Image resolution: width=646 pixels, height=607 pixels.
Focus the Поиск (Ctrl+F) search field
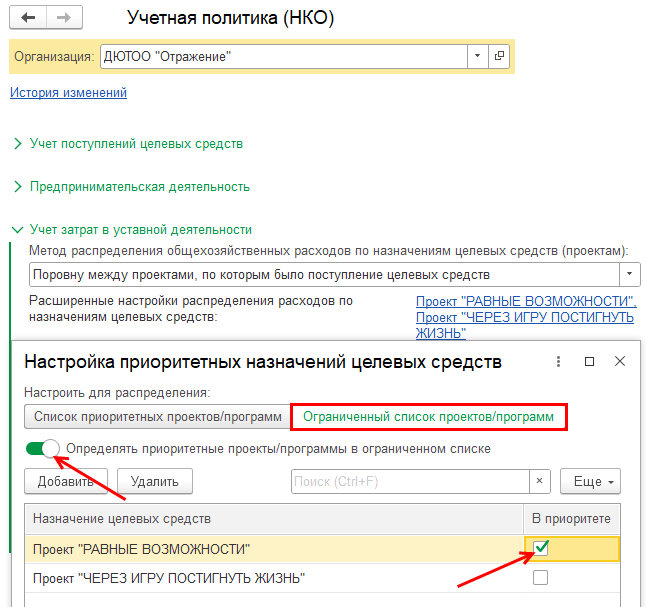(410, 481)
